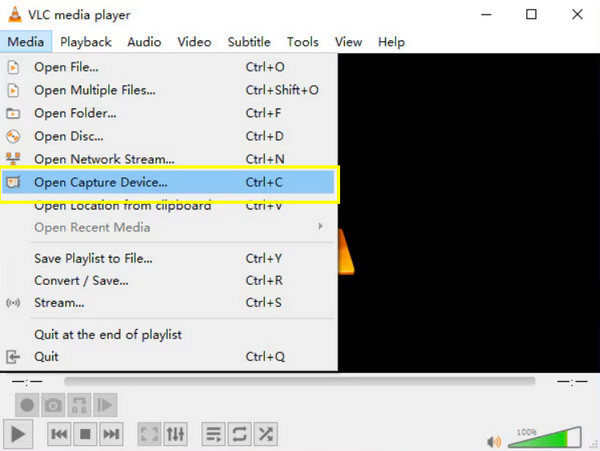The height and width of the screenshot is (451, 600).
Task: Select Open Capture Device... entry
Action: pos(168,182)
